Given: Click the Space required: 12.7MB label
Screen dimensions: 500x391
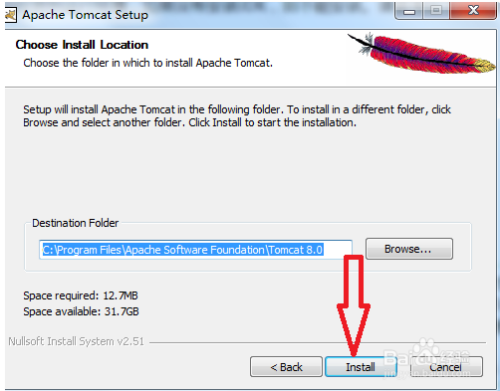Looking at the screenshot, I should click(x=80, y=295).
